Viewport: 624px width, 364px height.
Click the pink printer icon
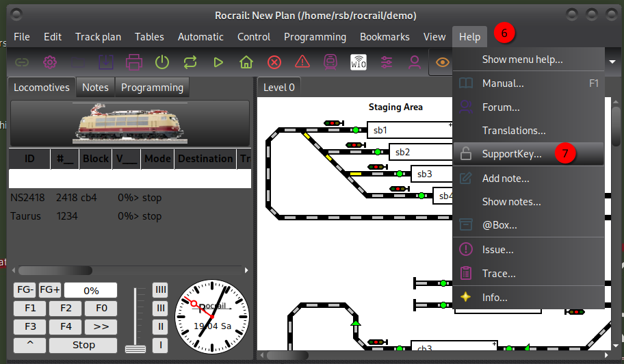pos(133,63)
